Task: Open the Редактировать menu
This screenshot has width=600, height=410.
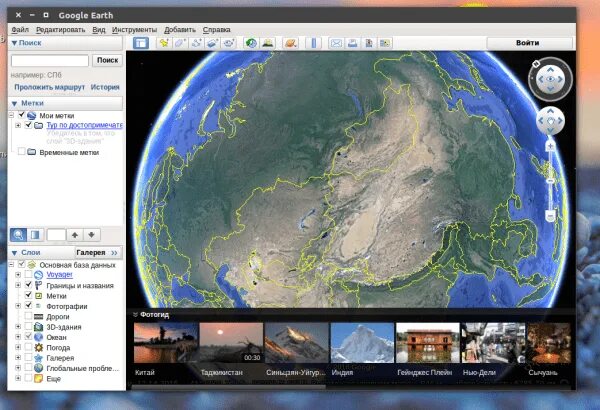Action: pyautogui.click(x=60, y=29)
